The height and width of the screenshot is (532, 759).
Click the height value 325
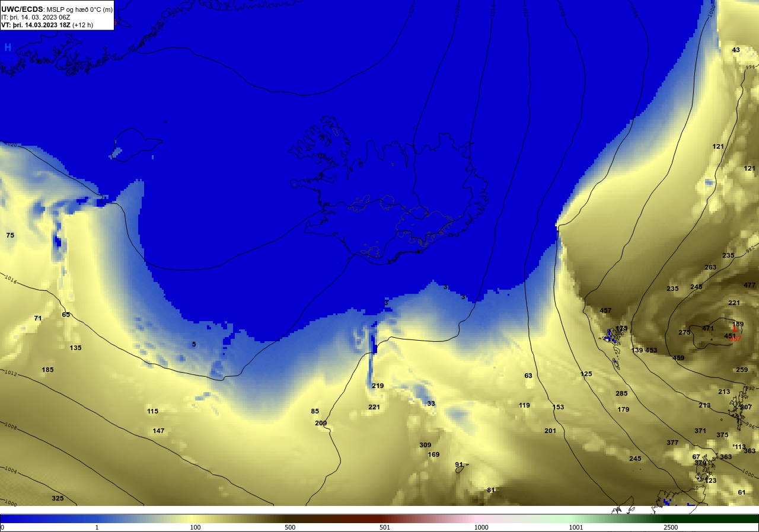(x=58, y=498)
